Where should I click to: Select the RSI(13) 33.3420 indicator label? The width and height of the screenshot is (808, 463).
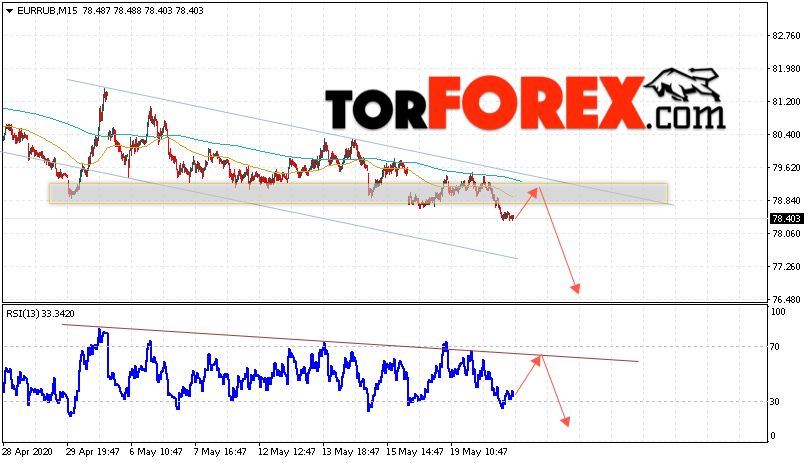(40, 313)
